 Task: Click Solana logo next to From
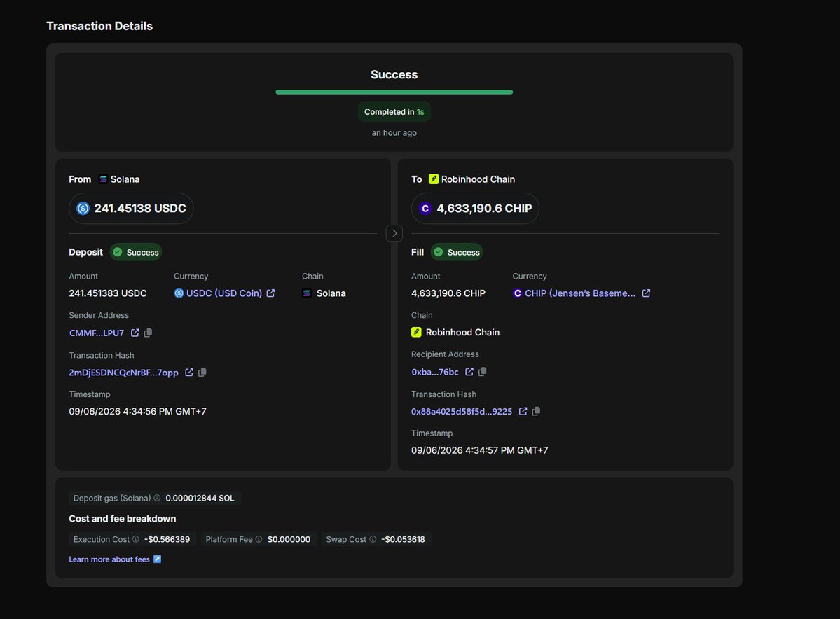point(104,179)
